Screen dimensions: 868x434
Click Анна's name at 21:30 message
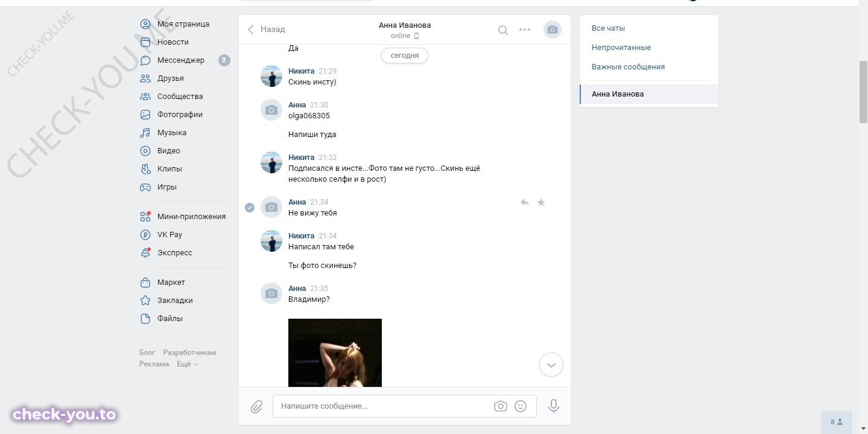pyautogui.click(x=297, y=105)
